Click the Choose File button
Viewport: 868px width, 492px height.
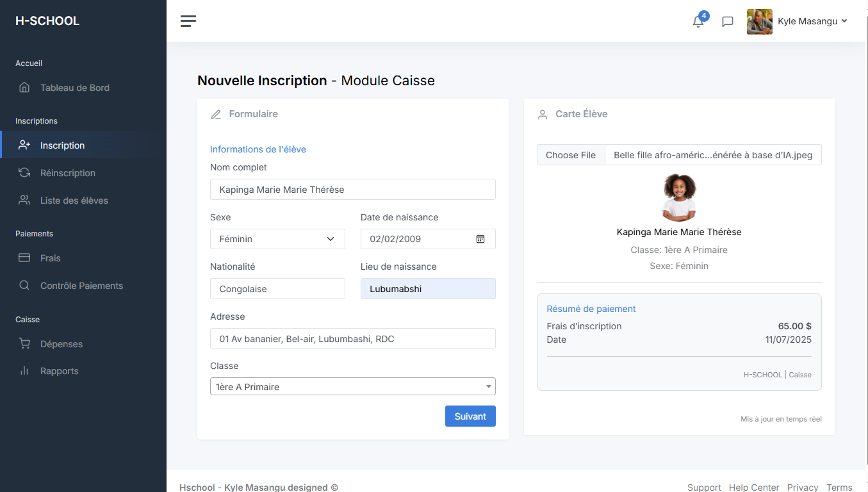click(x=571, y=155)
